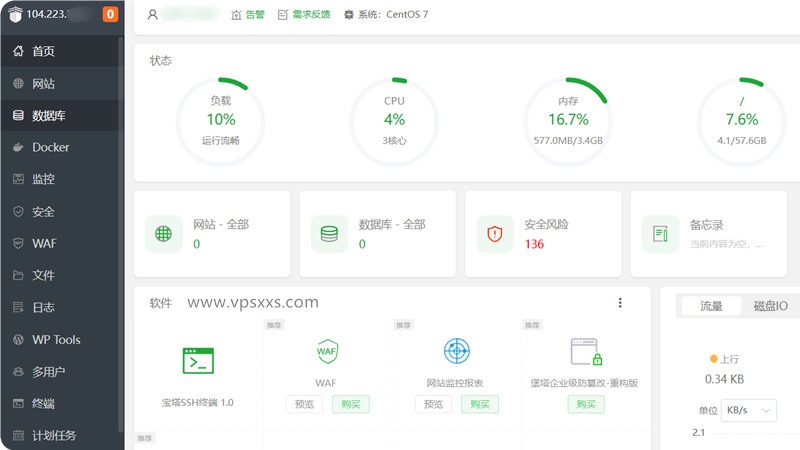Click the 文件 folder icon in sidebar
The width and height of the screenshot is (800, 450).
(18, 276)
